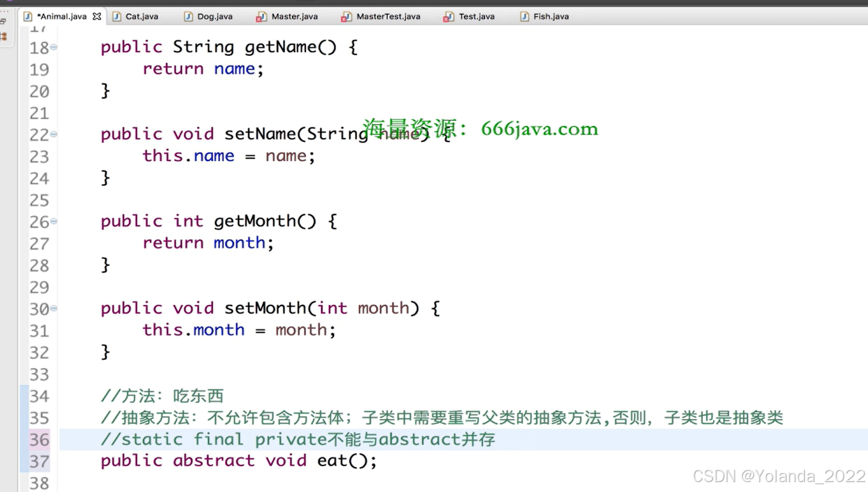This screenshot has width=868, height=492.
Task: Click the Java file icon on Fish.java tab
Action: click(524, 17)
